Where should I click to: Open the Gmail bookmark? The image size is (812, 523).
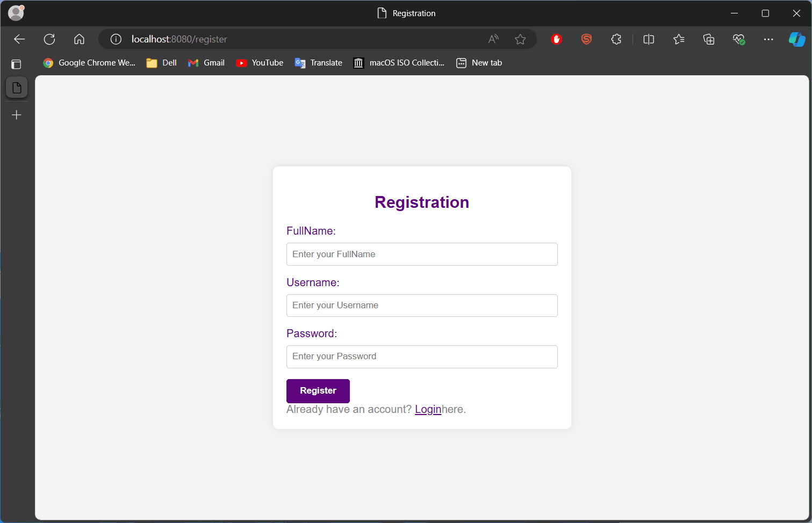pyautogui.click(x=206, y=62)
